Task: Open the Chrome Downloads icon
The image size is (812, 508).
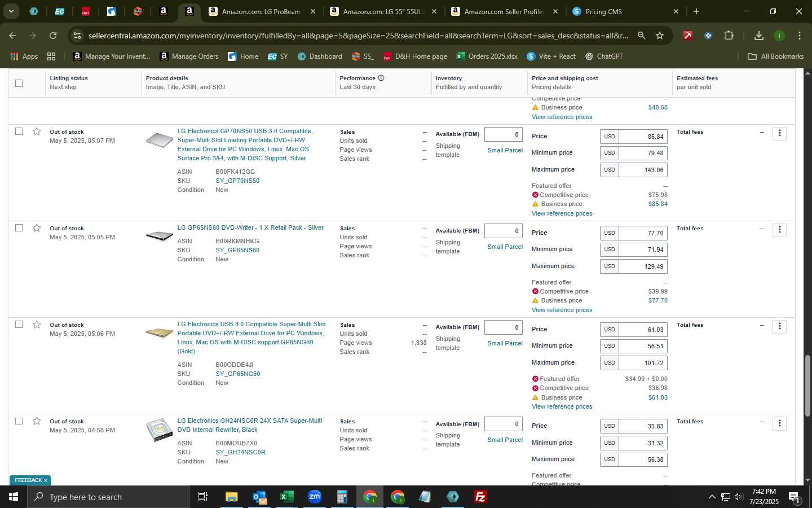Action: pos(759,36)
